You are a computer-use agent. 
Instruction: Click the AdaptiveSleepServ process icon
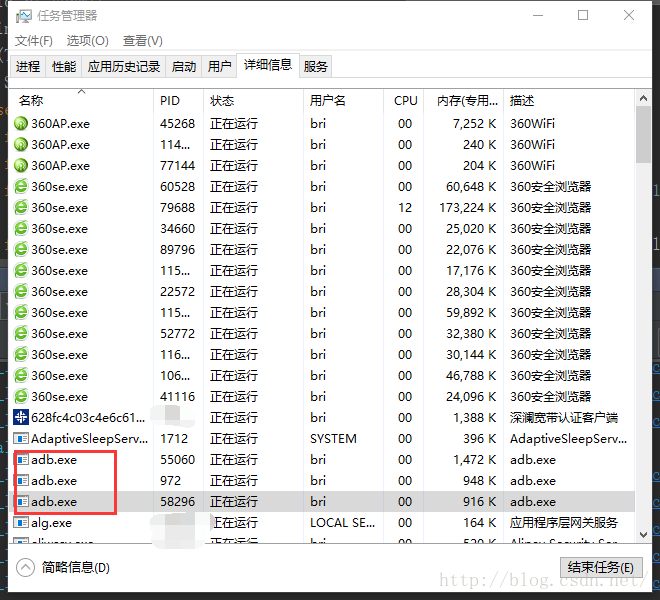tap(21, 438)
